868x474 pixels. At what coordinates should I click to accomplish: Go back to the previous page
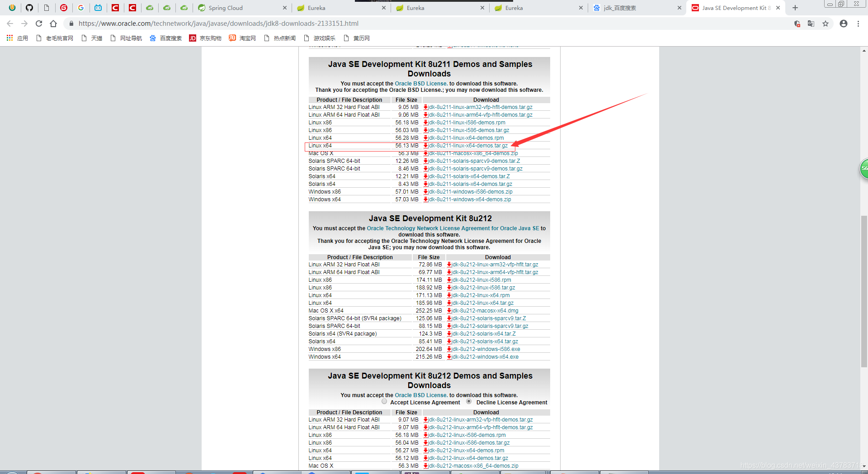(10, 24)
